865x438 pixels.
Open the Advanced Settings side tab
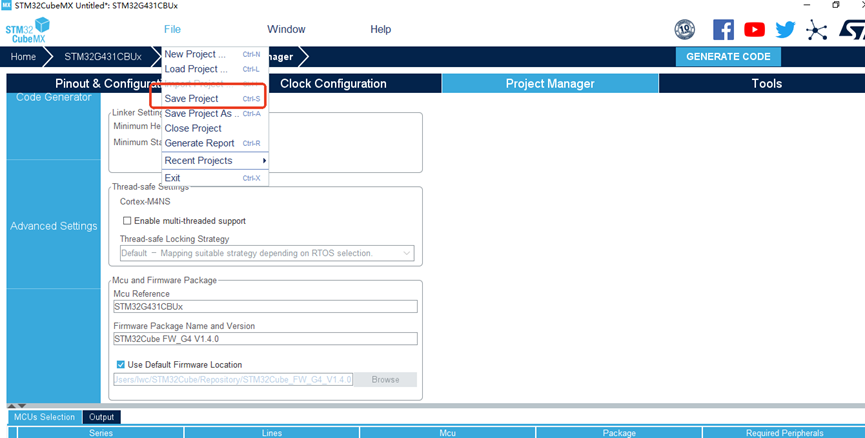tap(54, 226)
